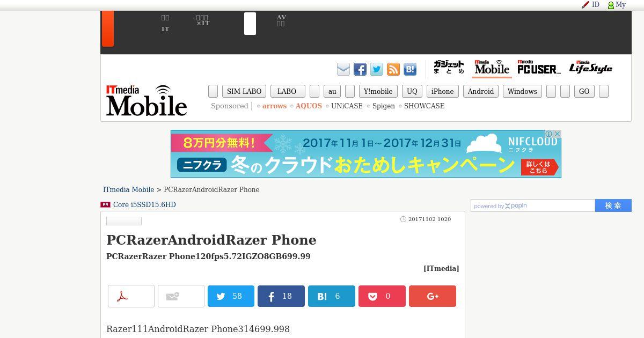Click the ID login pencil link

pyautogui.click(x=591, y=5)
